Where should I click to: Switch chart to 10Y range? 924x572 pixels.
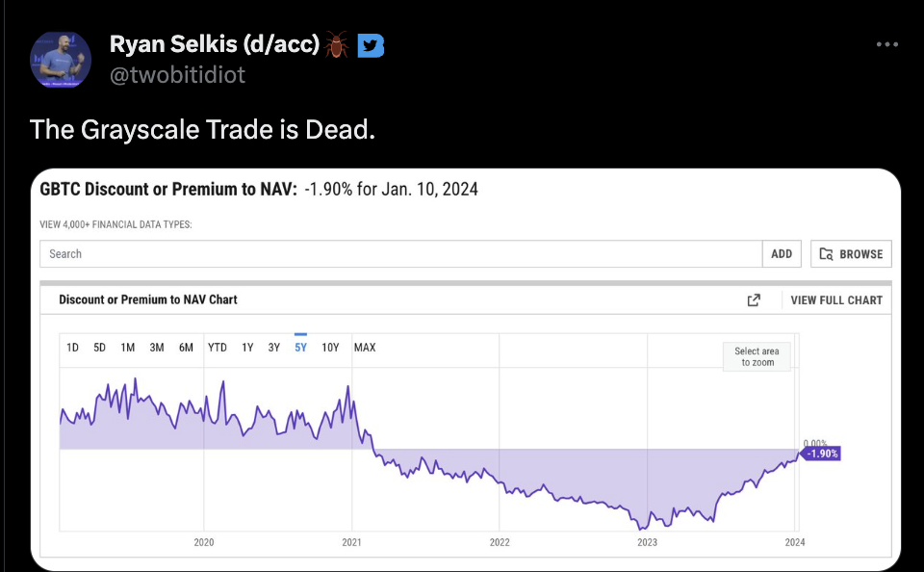pyautogui.click(x=330, y=348)
